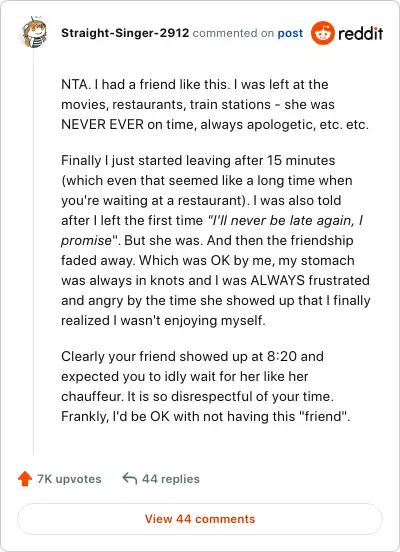Click the paragraph beginning with NTA
400x552 pixels.
(215, 105)
